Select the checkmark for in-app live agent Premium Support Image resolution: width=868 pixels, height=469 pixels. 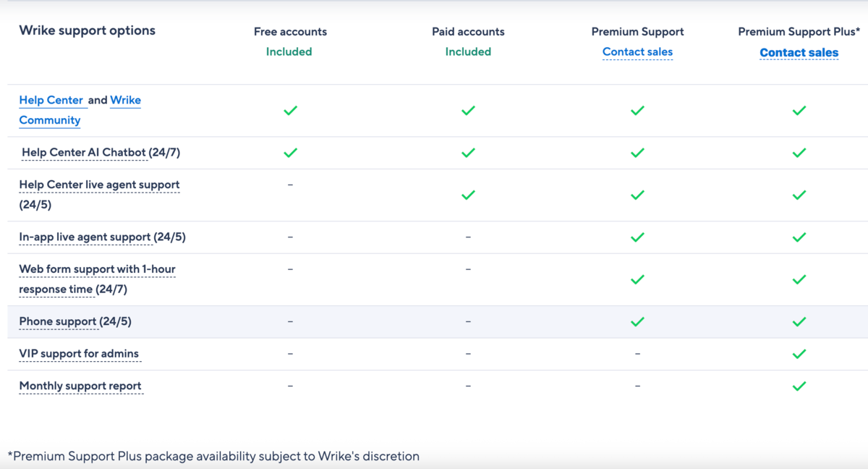(x=637, y=237)
